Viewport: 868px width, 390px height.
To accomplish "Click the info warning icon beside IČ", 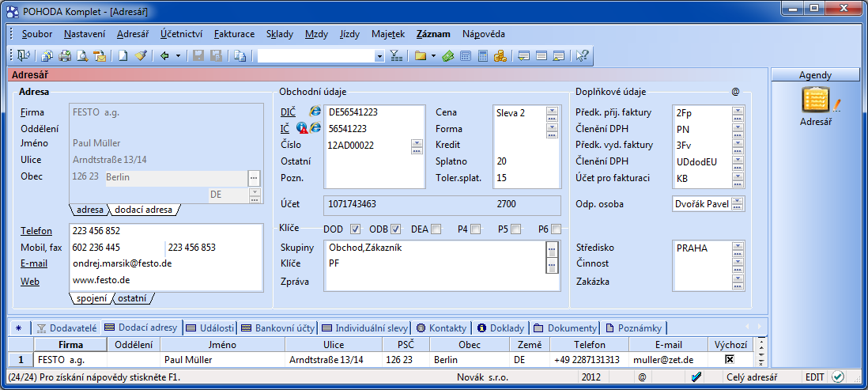I will (x=302, y=128).
